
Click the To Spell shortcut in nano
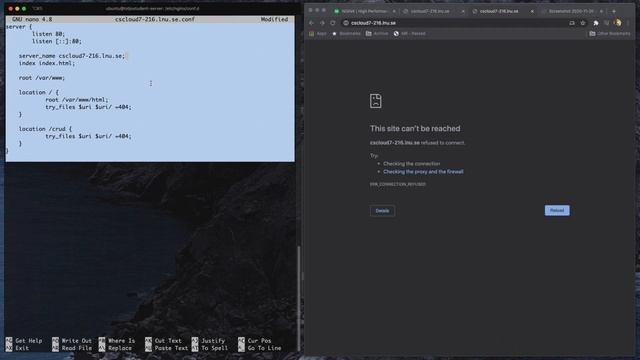[210, 348]
